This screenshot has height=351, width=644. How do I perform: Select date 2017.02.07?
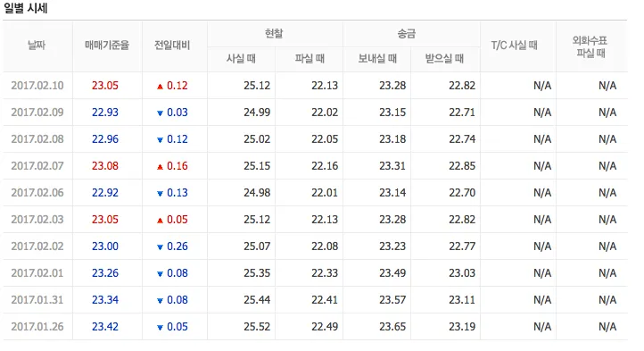(37, 165)
